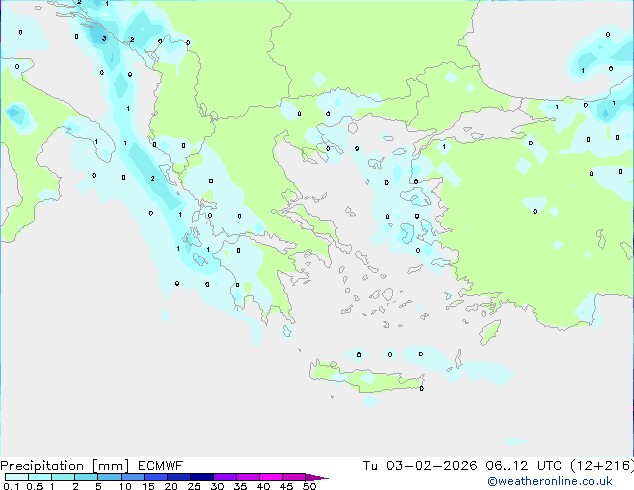The image size is (634, 490).
Task: Click the 30–35 mm purple legend swatch
Action: click(x=225, y=477)
